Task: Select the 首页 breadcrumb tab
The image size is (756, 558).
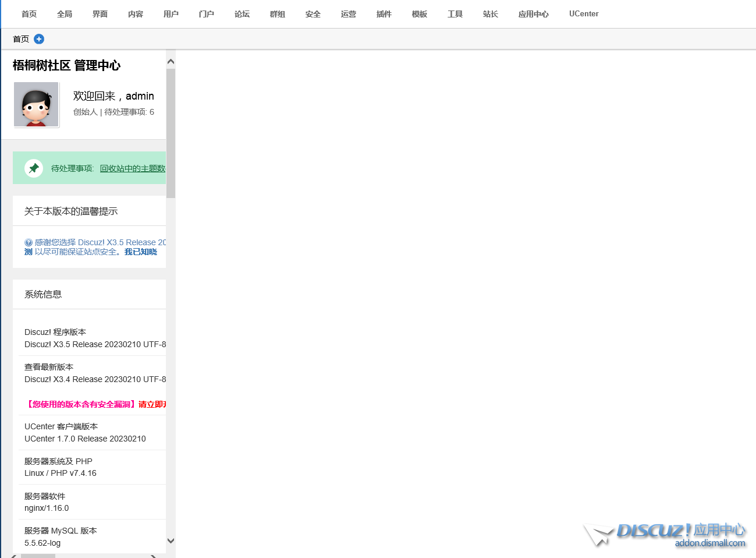Action: click(x=21, y=39)
